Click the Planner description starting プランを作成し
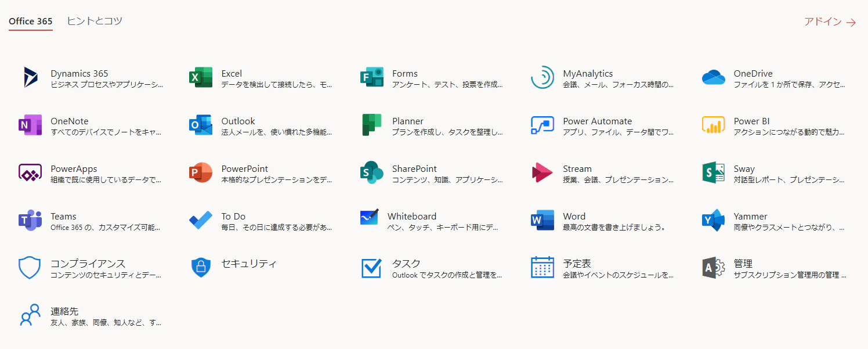The width and height of the screenshot is (868, 349). pos(447,132)
